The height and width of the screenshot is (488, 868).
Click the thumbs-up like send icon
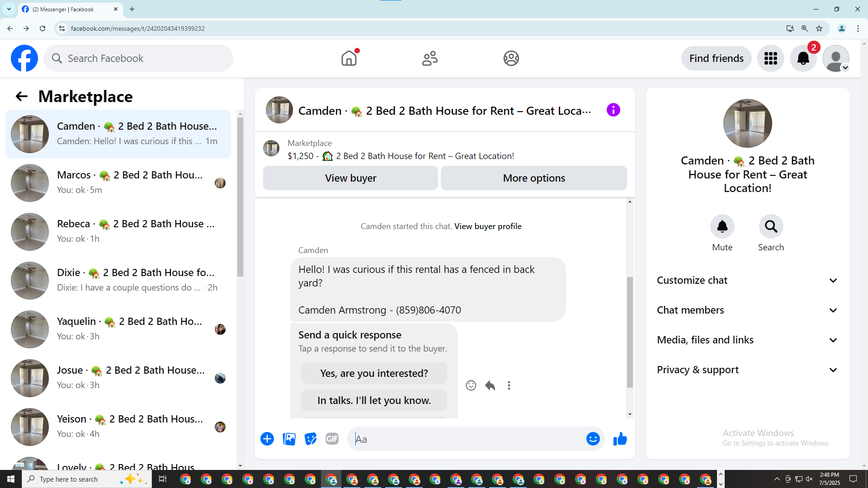(620, 439)
